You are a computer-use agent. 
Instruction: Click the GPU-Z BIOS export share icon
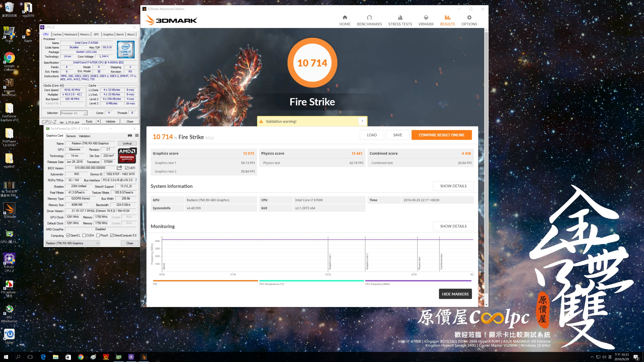pyautogui.click(x=120, y=168)
